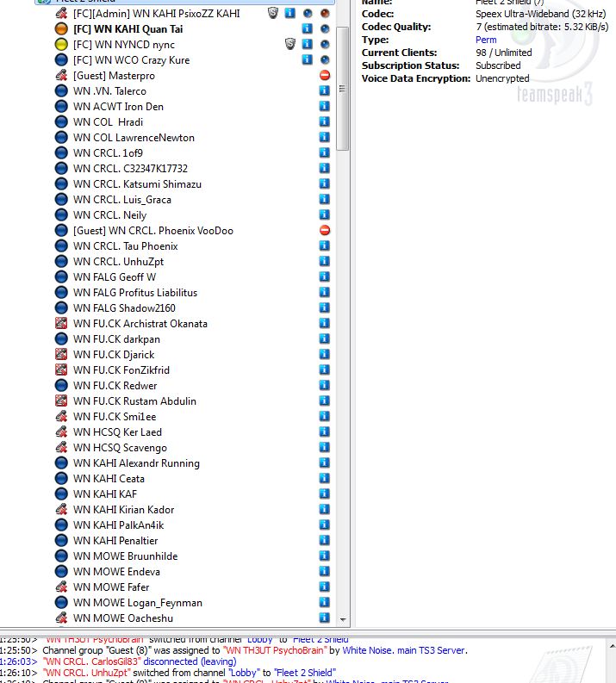Viewport: 616px width, 683px height.
Task: Select user WN KAHI Penaltier
Action: point(115,541)
